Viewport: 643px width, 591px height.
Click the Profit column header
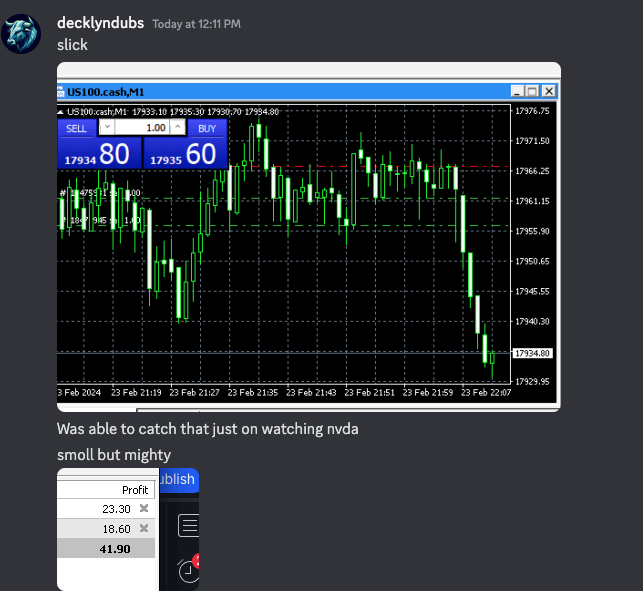tap(134, 490)
